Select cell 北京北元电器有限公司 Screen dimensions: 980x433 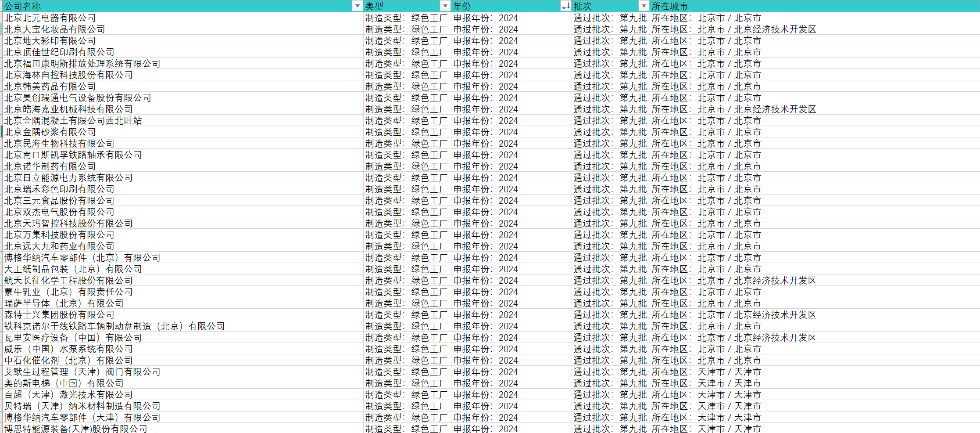[183, 18]
